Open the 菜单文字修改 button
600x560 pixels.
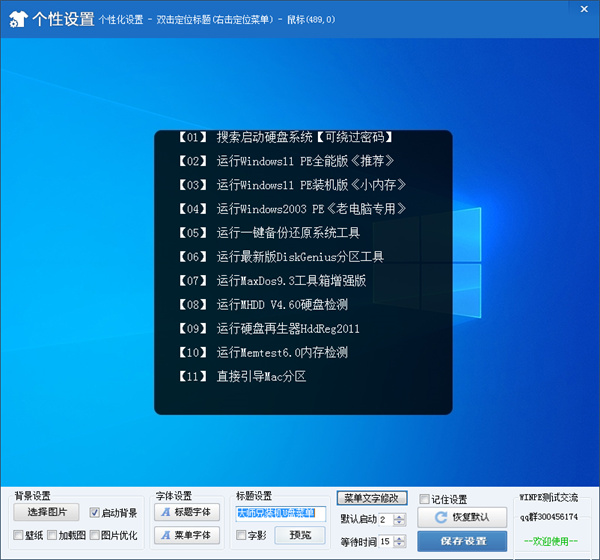[370, 498]
